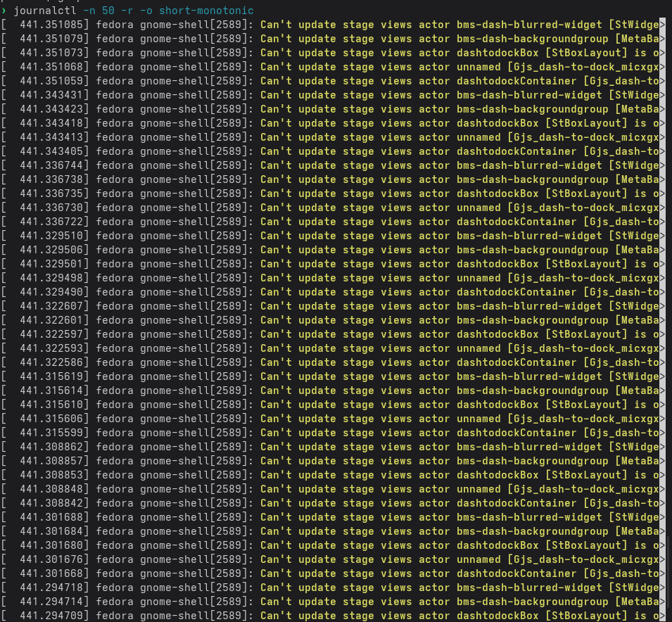The width and height of the screenshot is (672, 622).
Task: Click the timestamp 441.343423
Action: [51, 109]
